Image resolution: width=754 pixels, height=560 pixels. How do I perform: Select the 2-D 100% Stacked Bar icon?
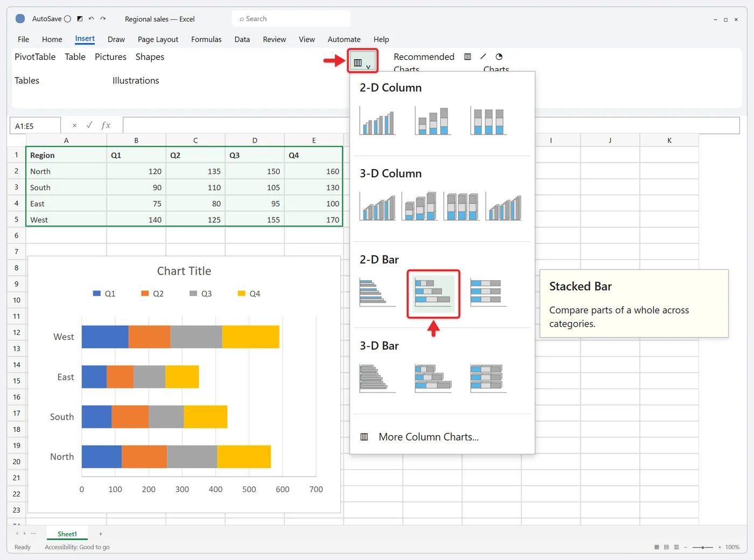click(488, 293)
